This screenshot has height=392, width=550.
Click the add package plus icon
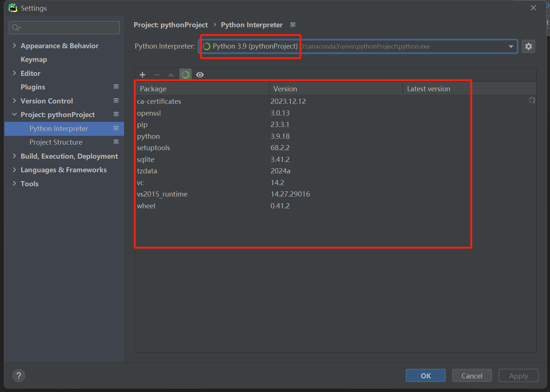[x=142, y=75]
